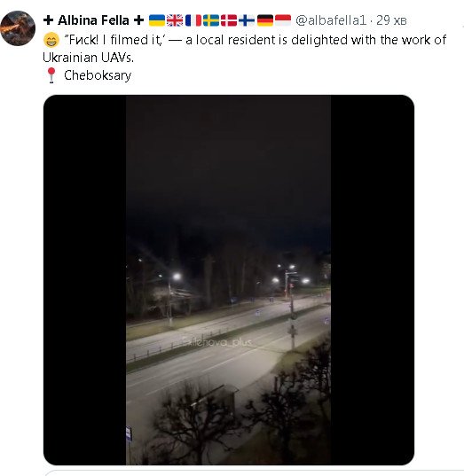Screen dimensions: 464x476
Task: Click the Denmark flag emoji
Action: point(229,20)
